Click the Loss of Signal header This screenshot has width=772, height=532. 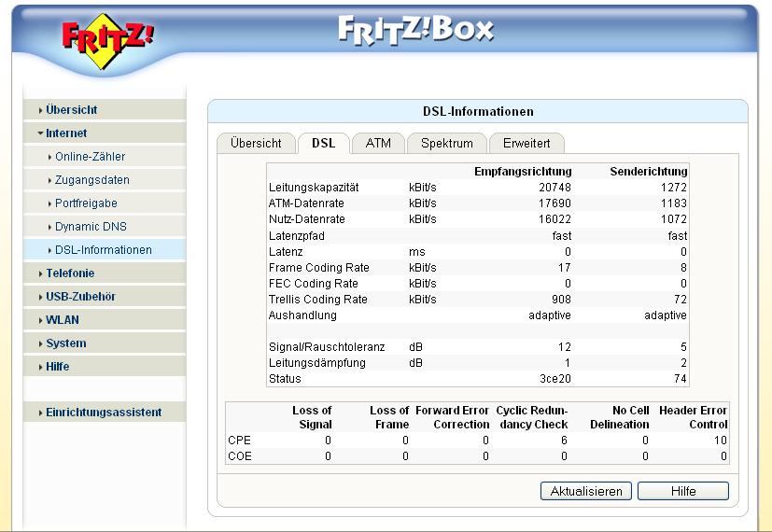tap(312, 417)
